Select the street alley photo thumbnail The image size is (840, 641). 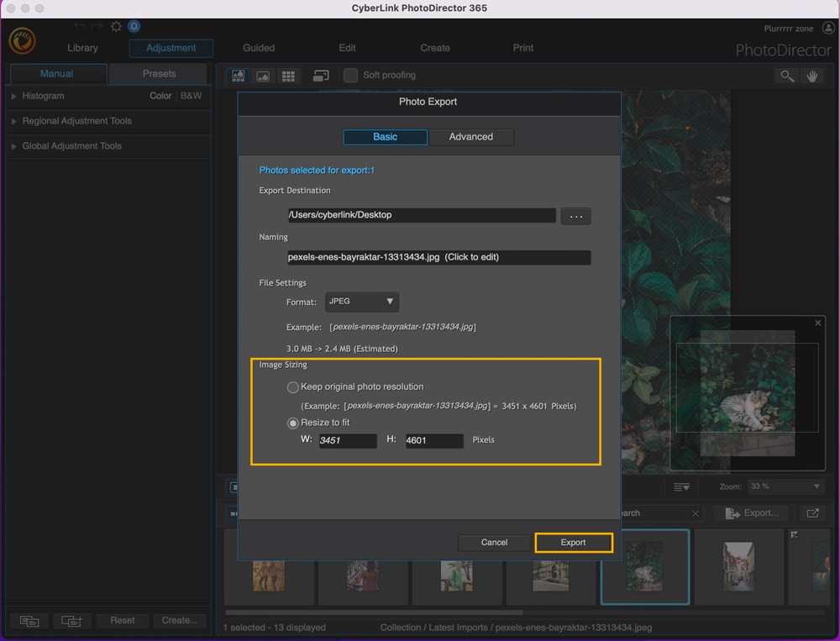point(738,566)
